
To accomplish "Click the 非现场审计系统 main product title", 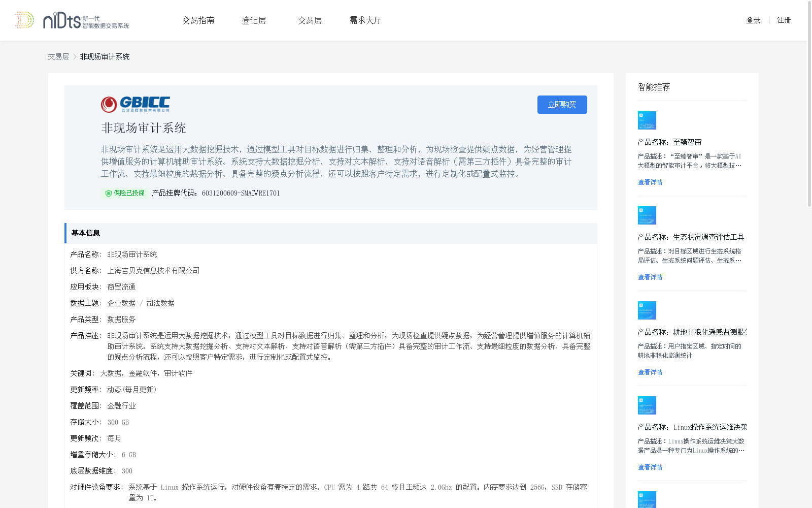I will [144, 128].
